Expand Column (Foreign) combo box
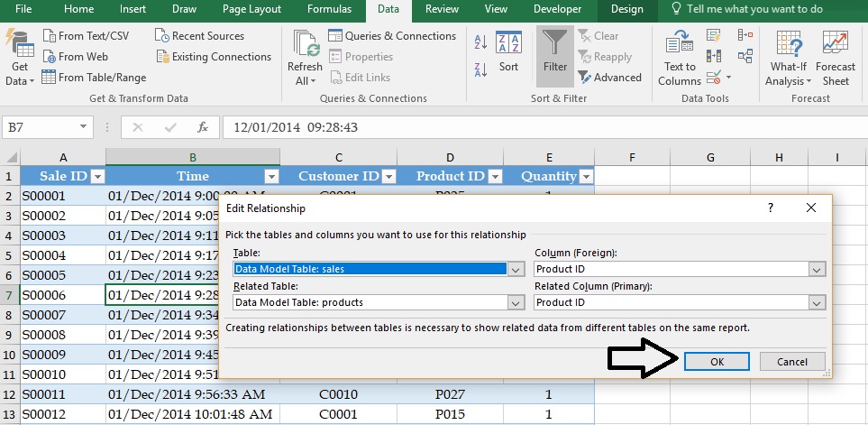The width and height of the screenshot is (868, 425). click(817, 269)
